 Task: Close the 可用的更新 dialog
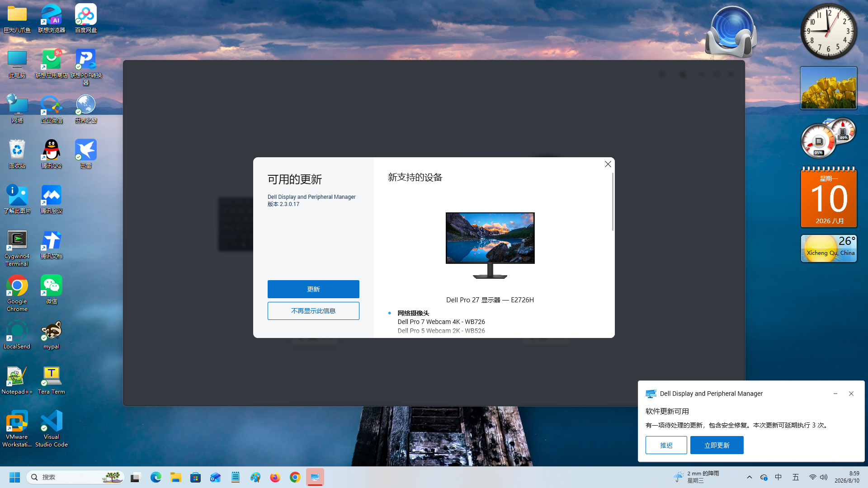(608, 164)
